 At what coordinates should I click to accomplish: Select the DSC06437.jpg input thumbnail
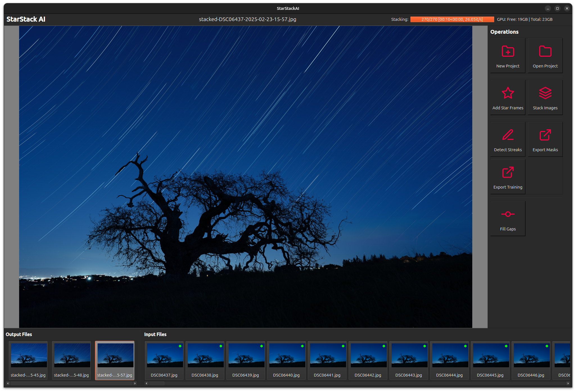(x=164, y=355)
